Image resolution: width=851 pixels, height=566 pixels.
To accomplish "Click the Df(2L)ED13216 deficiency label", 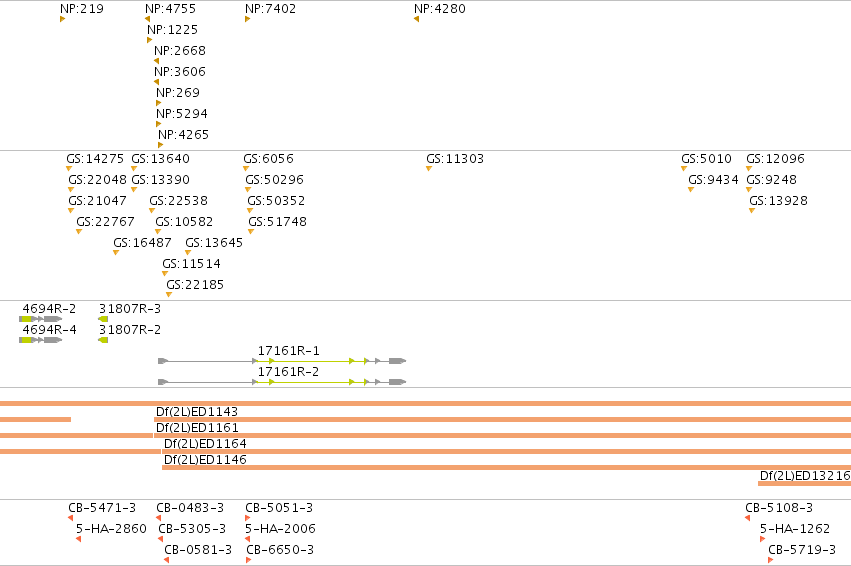I will click(x=805, y=476).
